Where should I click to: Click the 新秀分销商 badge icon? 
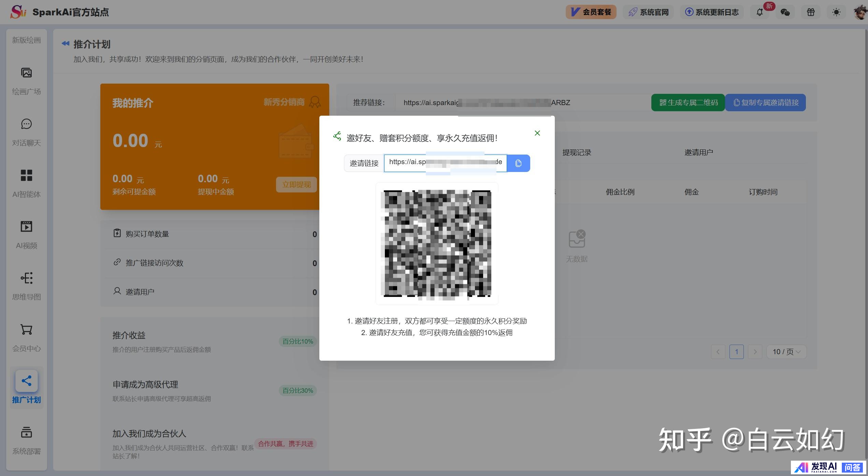click(x=315, y=102)
